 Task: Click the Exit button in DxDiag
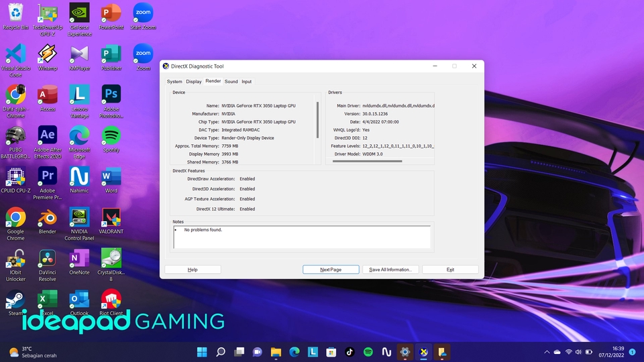pos(450,269)
